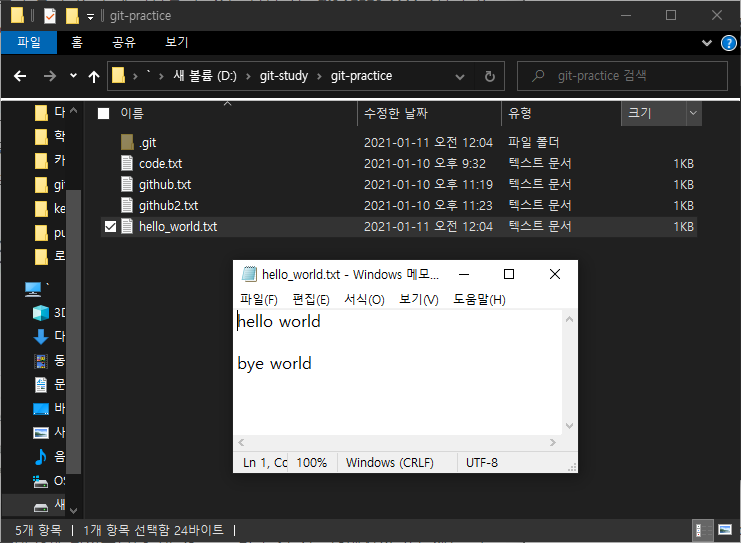
Task: Select the .git folder icon
Action: pos(127,142)
